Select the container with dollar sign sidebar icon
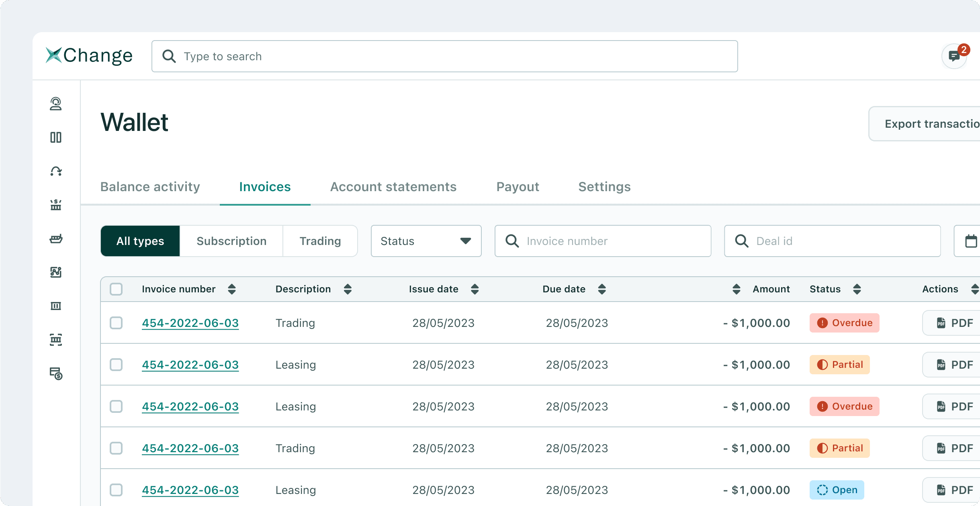 pyautogui.click(x=56, y=205)
